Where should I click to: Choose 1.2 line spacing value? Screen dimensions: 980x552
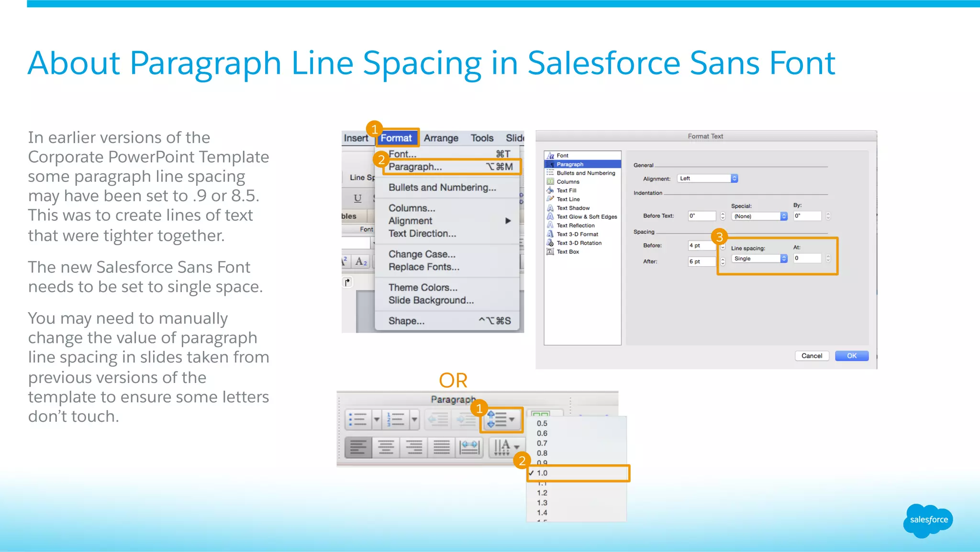[x=542, y=493]
